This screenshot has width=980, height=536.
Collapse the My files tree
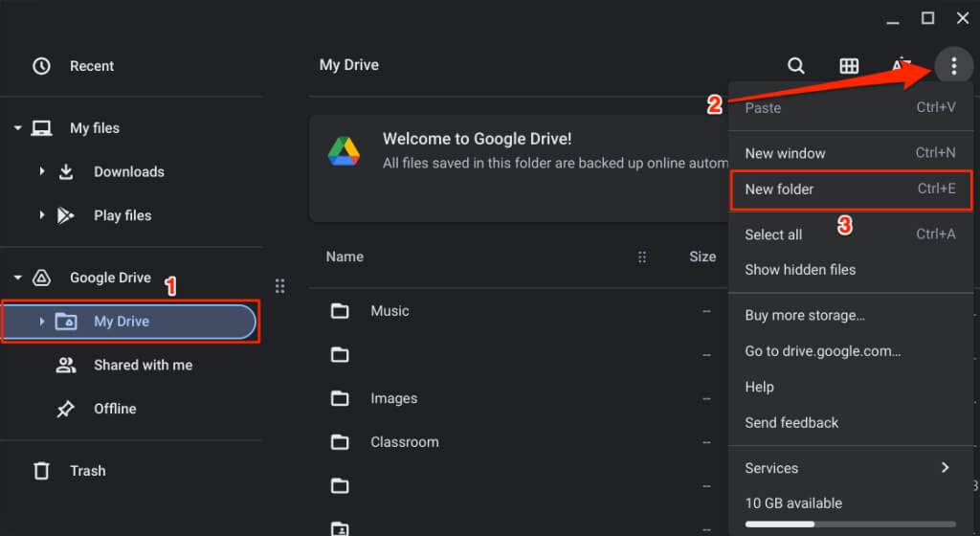pyautogui.click(x=18, y=128)
